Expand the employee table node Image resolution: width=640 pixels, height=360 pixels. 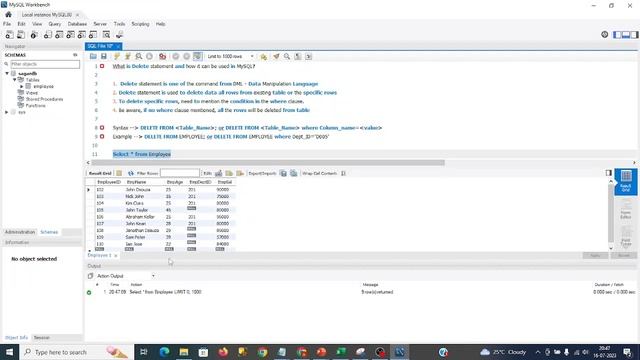[x=22, y=87]
